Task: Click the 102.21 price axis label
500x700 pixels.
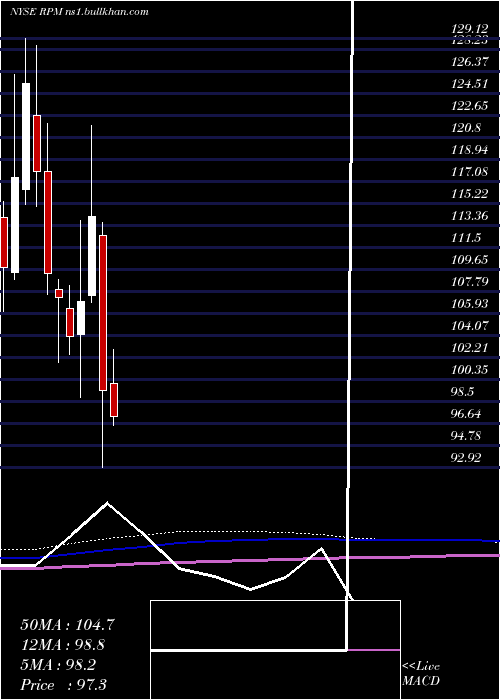Action: click(x=470, y=348)
